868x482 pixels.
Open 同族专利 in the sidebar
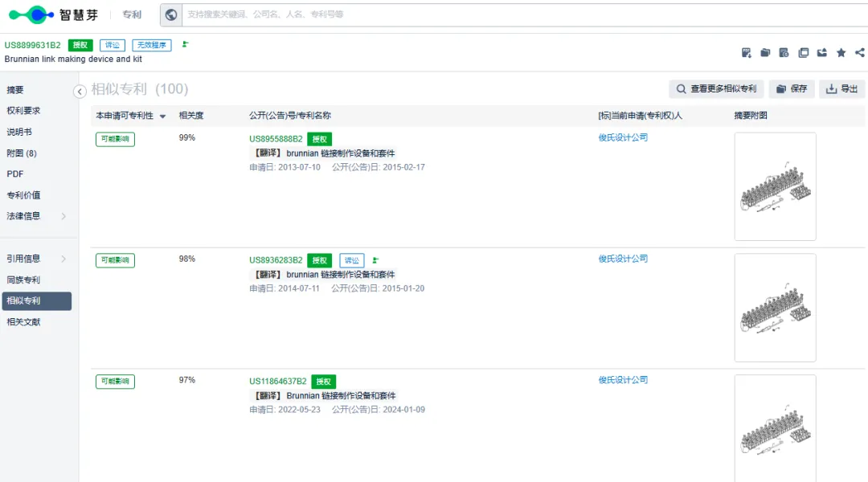(x=23, y=280)
